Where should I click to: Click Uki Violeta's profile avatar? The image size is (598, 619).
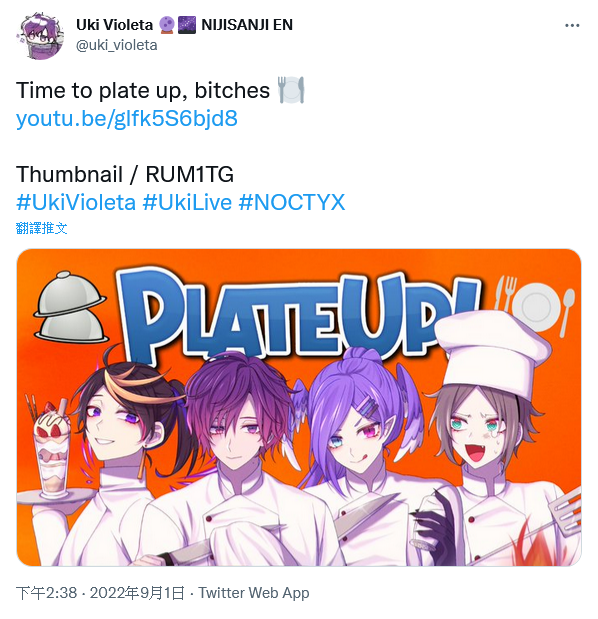pos(40,36)
